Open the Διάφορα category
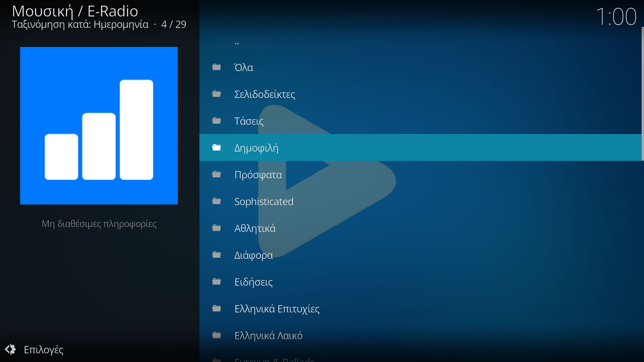644x362 pixels. (x=253, y=255)
